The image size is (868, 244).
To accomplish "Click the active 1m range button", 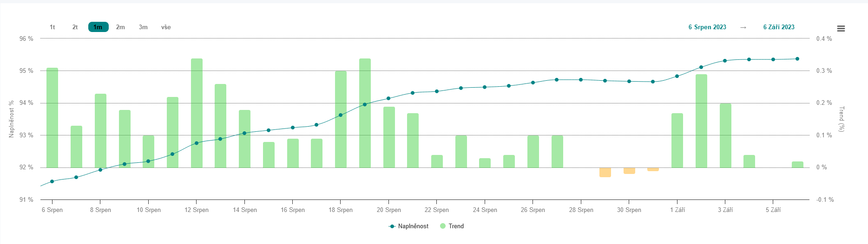I will coord(98,27).
